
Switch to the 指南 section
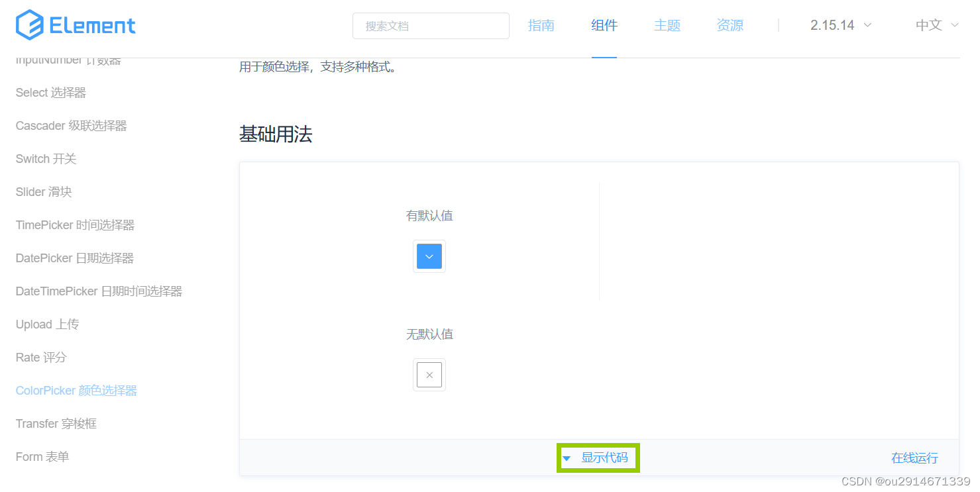[x=541, y=25]
